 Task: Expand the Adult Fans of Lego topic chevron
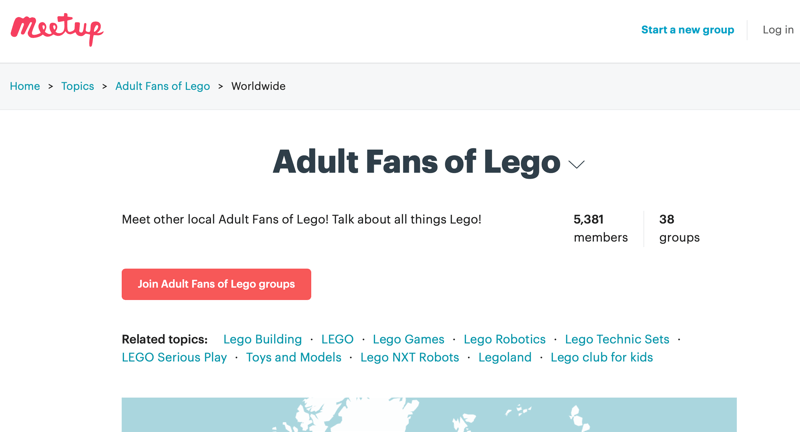tap(577, 165)
